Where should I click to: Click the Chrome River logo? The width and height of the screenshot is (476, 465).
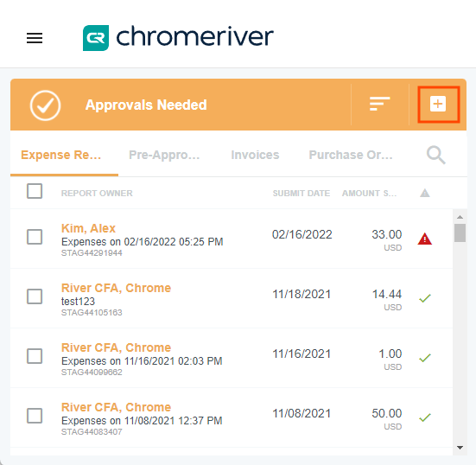[178, 38]
